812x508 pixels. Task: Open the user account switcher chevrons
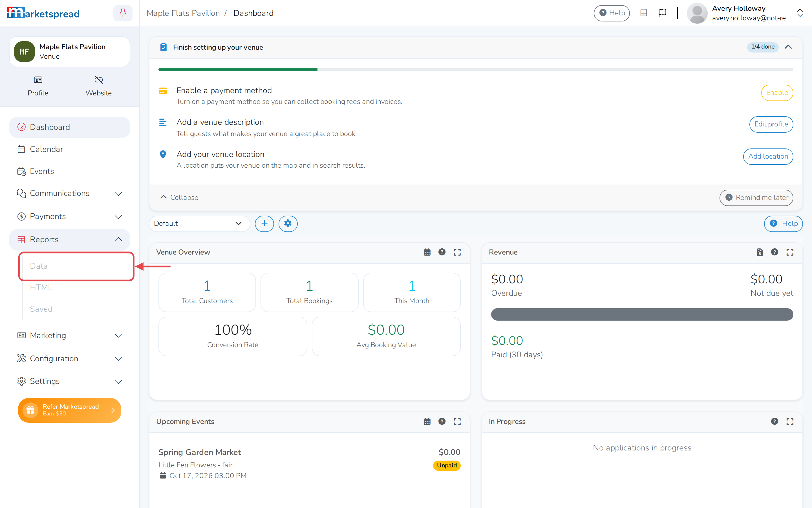(x=800, y=13)
